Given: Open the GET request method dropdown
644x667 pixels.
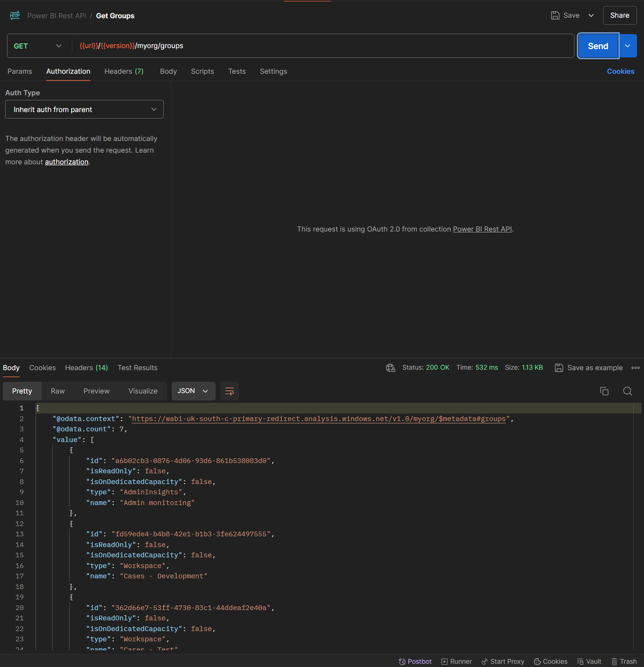Looking at the screenshot, I should (x=38, y=46).
